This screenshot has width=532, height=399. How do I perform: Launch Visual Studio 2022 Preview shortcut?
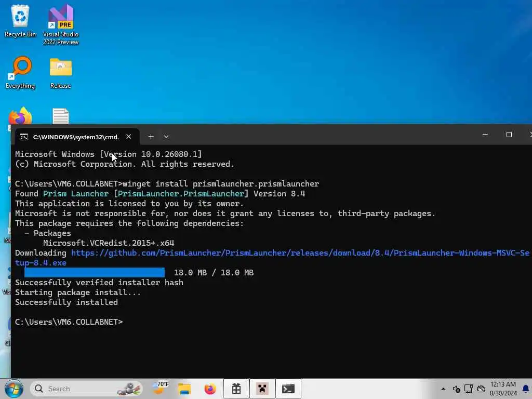coord(61,24)
